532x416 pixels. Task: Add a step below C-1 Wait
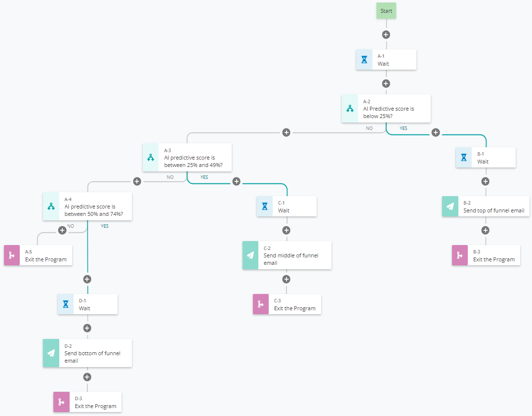[286, 230]
